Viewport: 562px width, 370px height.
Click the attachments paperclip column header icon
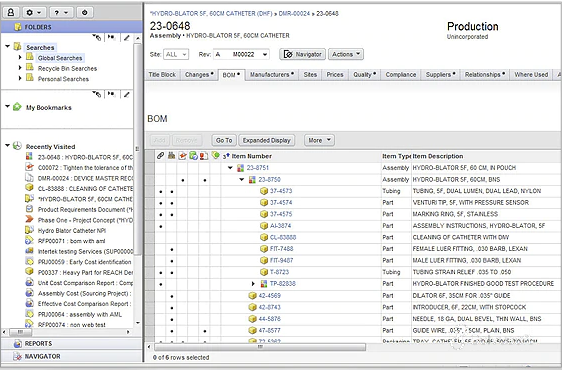[160, 156]
